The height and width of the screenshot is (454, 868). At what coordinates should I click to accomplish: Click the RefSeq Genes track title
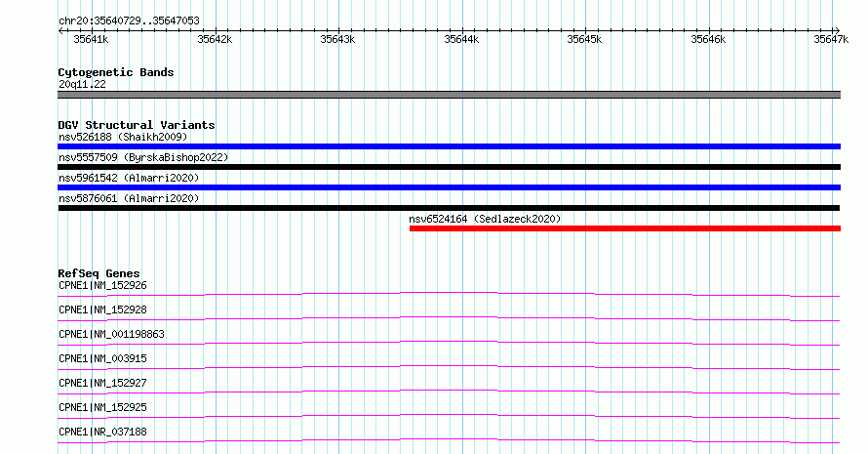(x=99, y=273)
